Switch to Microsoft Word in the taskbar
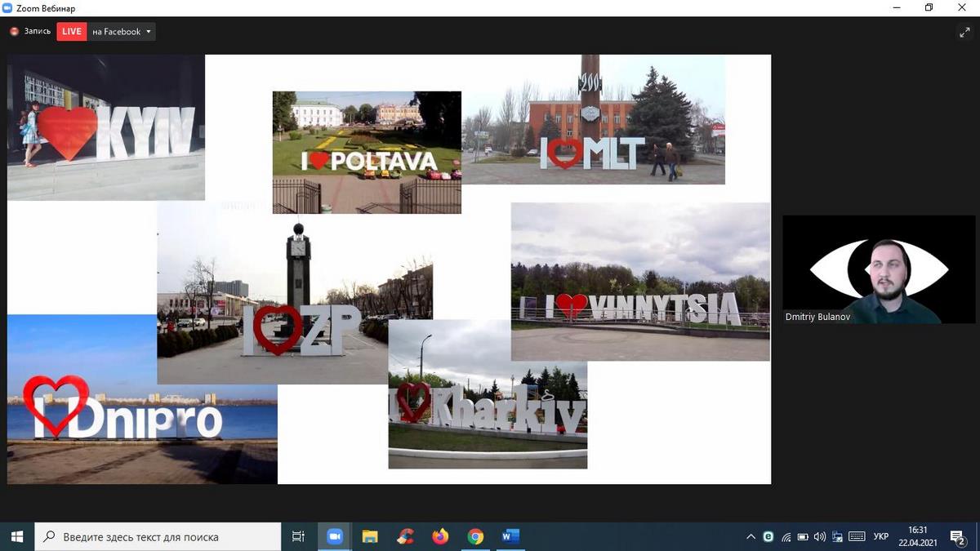Screen dimensions: 980x551 pos(510,536)
